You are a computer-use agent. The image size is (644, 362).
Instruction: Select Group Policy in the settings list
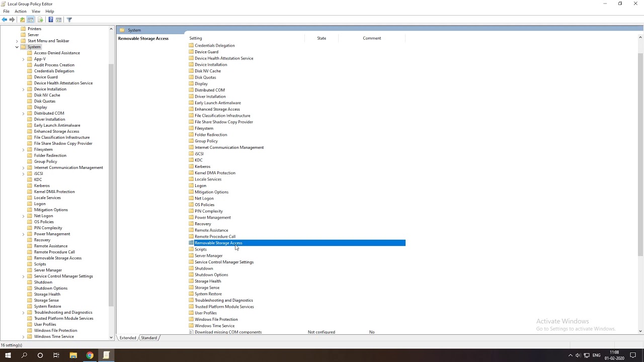point(206,141)
